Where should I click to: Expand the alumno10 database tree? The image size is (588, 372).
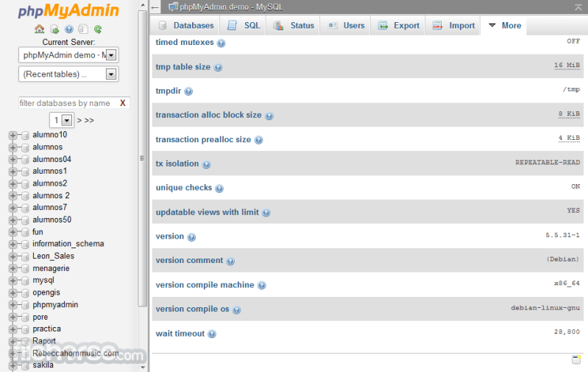[x=13, y=135]
